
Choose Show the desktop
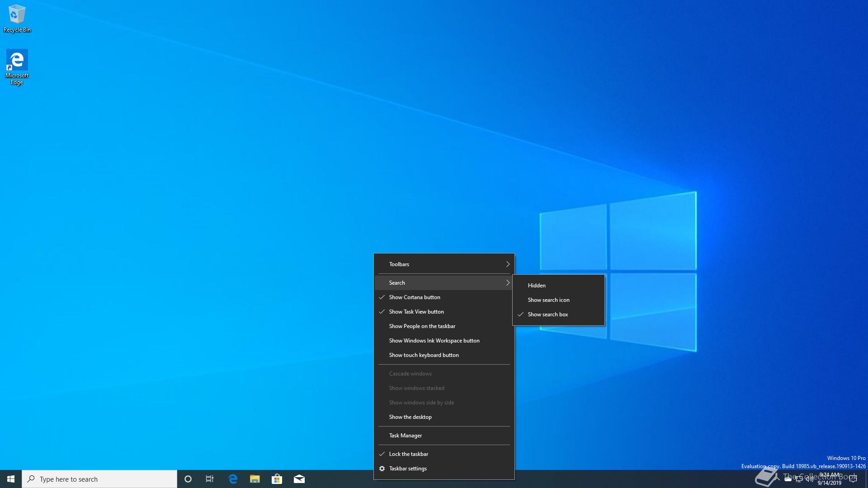[x=444, y=417]
